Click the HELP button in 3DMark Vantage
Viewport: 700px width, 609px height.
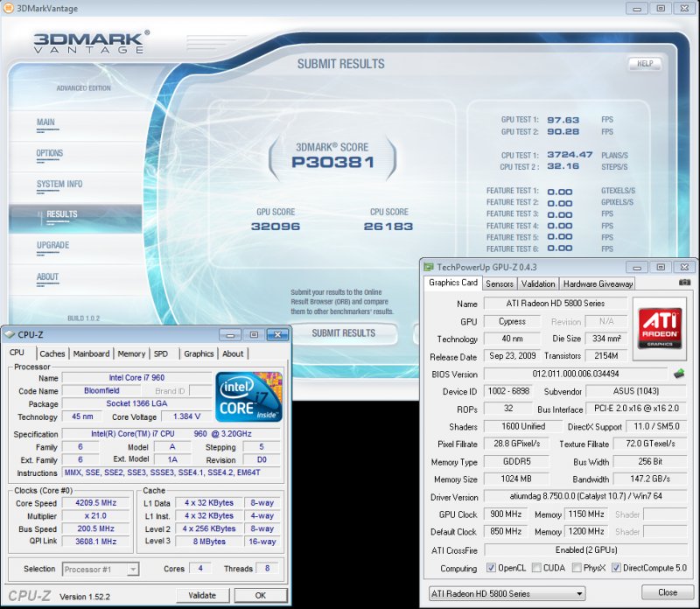click(x=644, y=63)
